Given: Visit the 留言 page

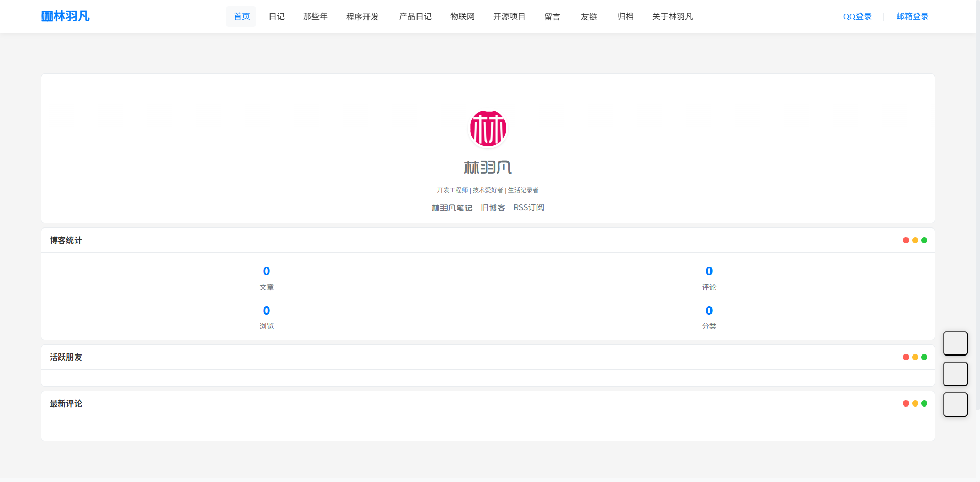Looking at the screenshot, I should tap(552, 16).
